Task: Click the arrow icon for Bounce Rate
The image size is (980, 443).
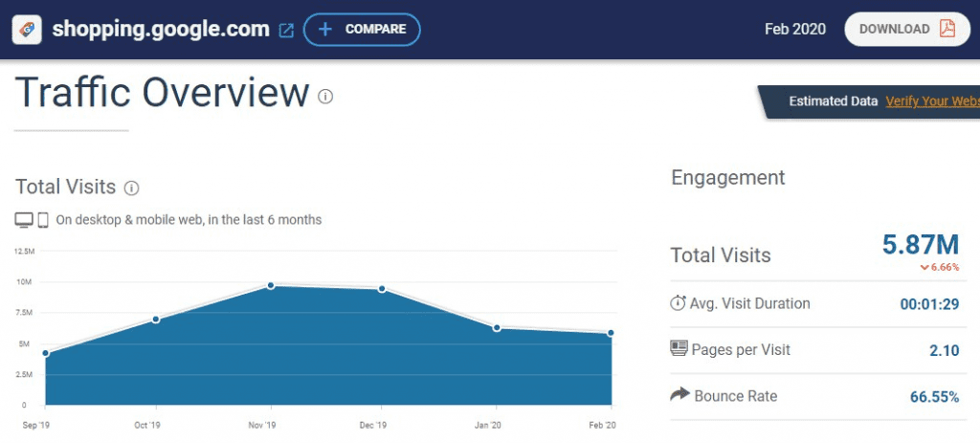Action: (x=679, y=394)
